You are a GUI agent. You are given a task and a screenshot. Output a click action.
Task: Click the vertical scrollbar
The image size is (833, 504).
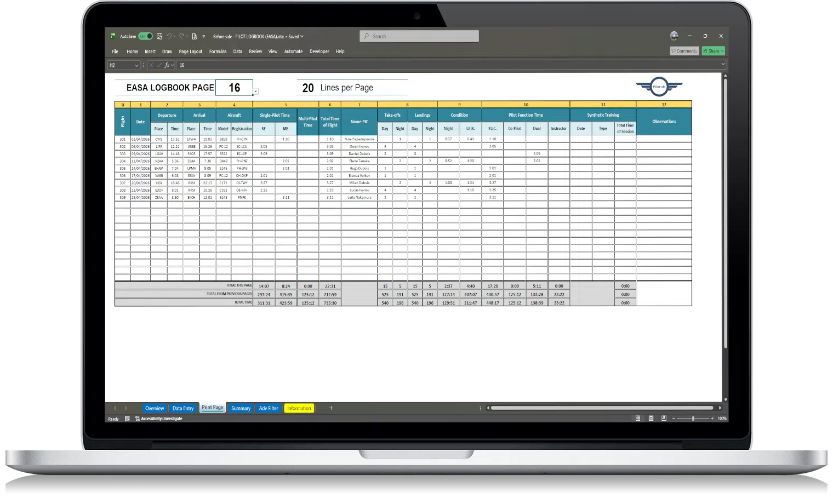click(x=726, y=214)
